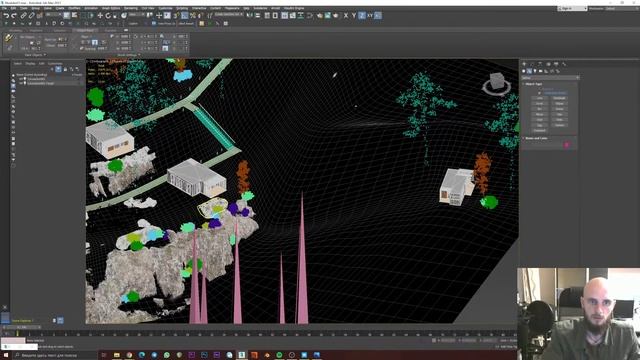Screen dimensions: 640x360
Task: Open Rendered Frame Window icon
Action: point(327,16)
